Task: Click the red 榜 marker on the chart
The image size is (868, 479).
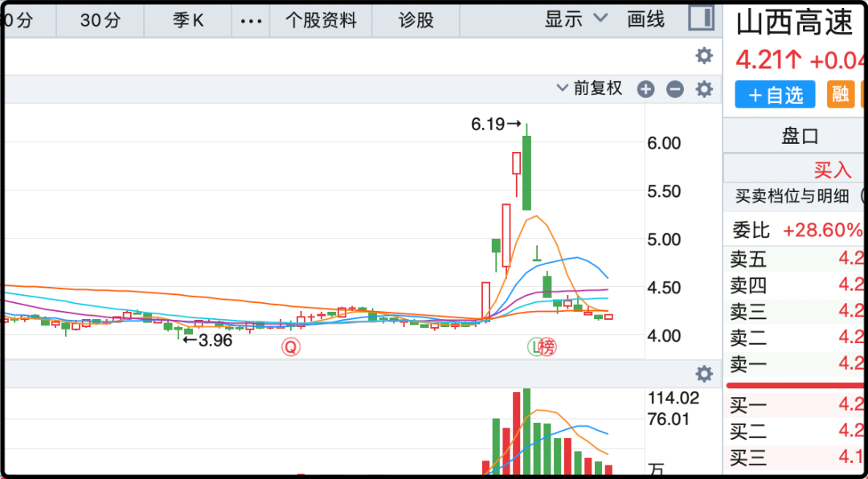Action: tap(548, 347)
